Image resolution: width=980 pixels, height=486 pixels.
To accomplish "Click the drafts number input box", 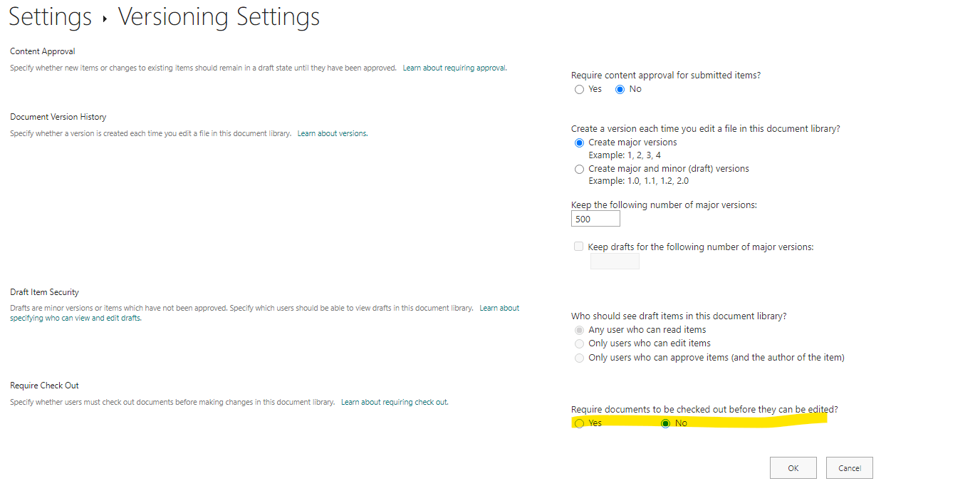I will 615,261.
